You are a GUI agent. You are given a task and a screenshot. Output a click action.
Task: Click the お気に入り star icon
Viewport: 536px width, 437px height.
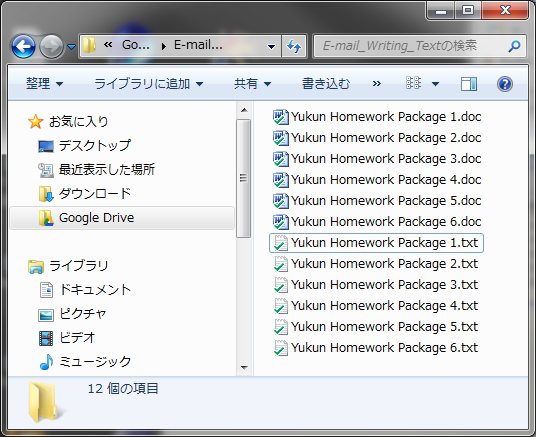(x=36, y=122)
